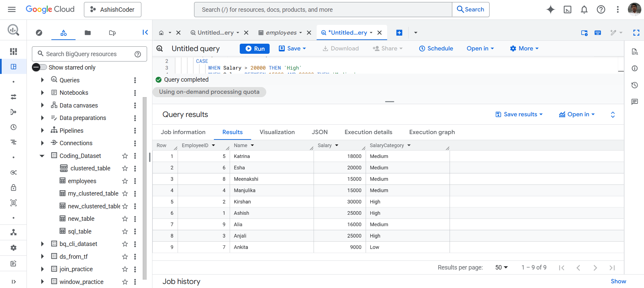Image resolution: width=644 pixels, height=288 pixels.
Task: Switch to Job information tab
Action: click(x=183, y=132)
